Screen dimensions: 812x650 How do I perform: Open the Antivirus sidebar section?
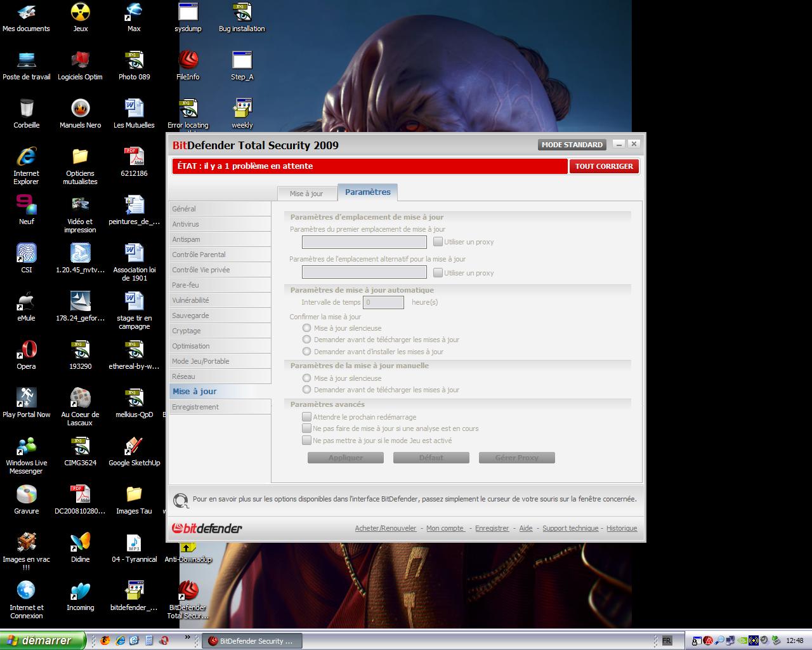pyautogui.click(x=219, y=224)
